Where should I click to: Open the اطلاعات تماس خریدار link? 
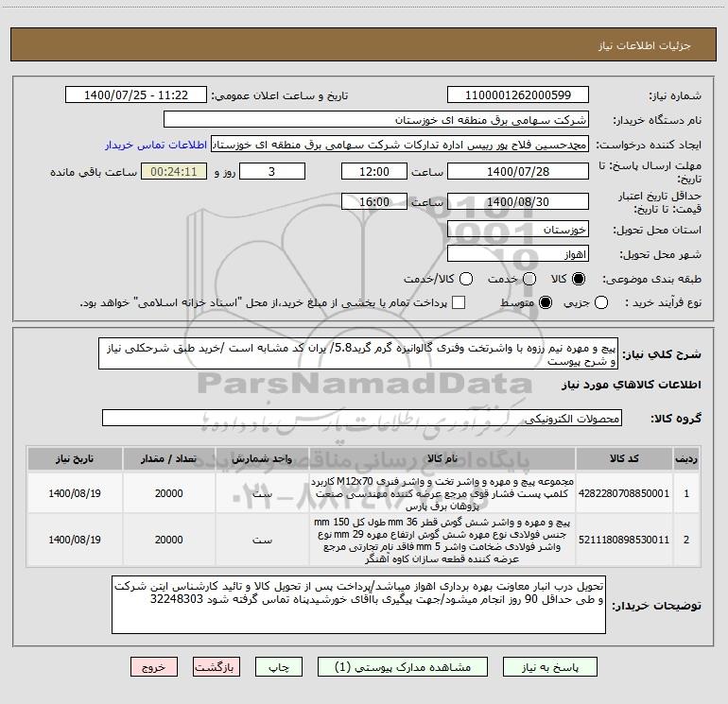click(x=156, y=145)
